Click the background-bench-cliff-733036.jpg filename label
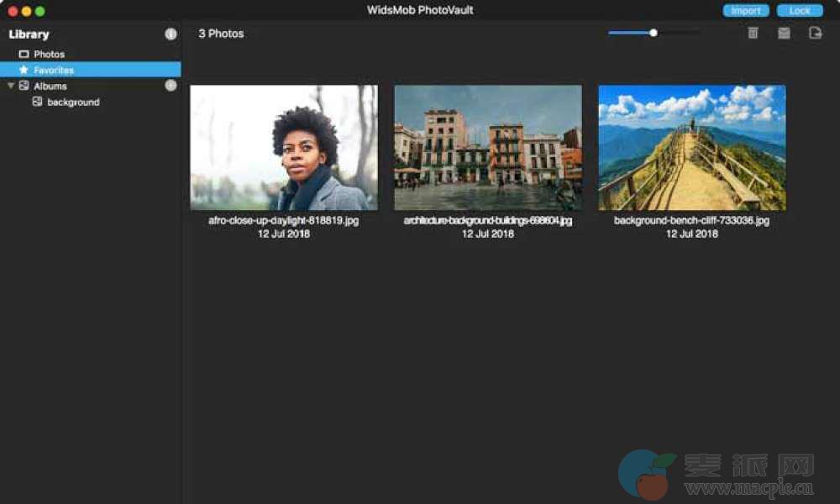 point(691,221)
